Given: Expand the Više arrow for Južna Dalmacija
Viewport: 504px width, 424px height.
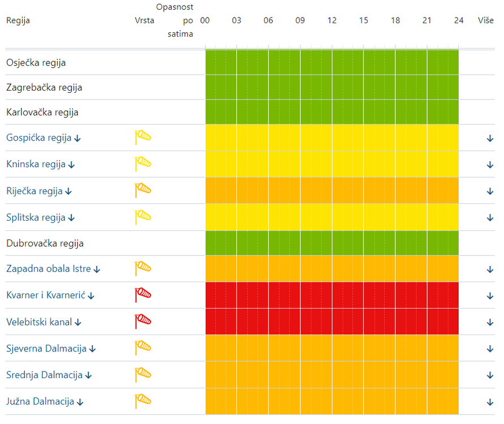Looking at the screenshot, I should pos(490,402).
